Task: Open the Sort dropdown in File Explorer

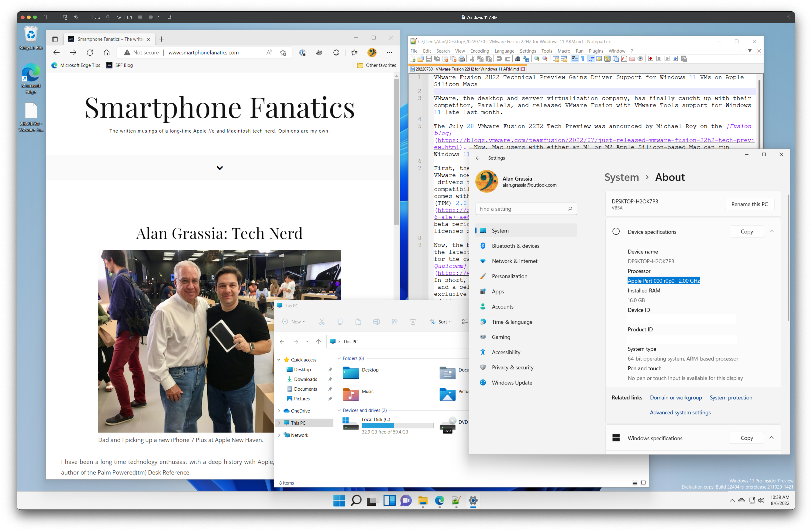Action: pos(440,322)
